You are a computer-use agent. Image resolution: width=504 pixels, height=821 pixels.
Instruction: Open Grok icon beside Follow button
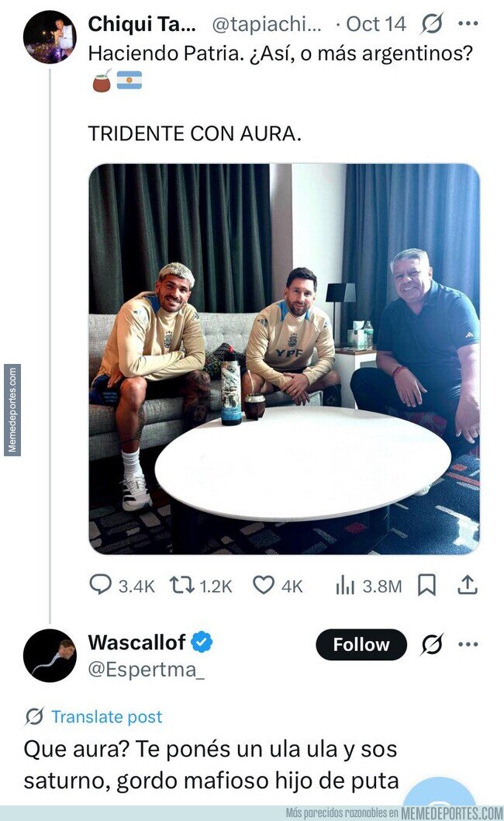pyautogui.click(x=431, y=645)
